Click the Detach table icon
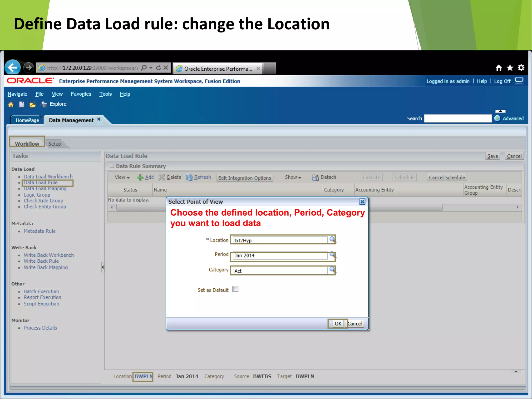The width and height of the screenshot is (532, 399). pos(315,177)
